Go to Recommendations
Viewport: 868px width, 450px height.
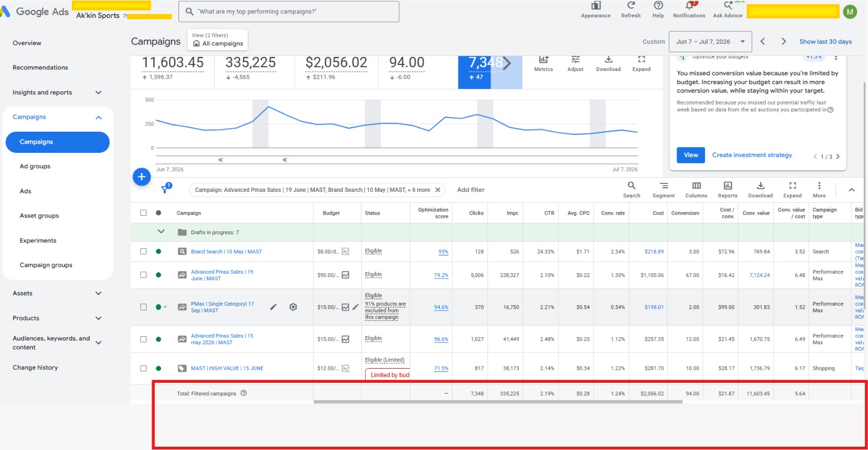pos(40,68)
